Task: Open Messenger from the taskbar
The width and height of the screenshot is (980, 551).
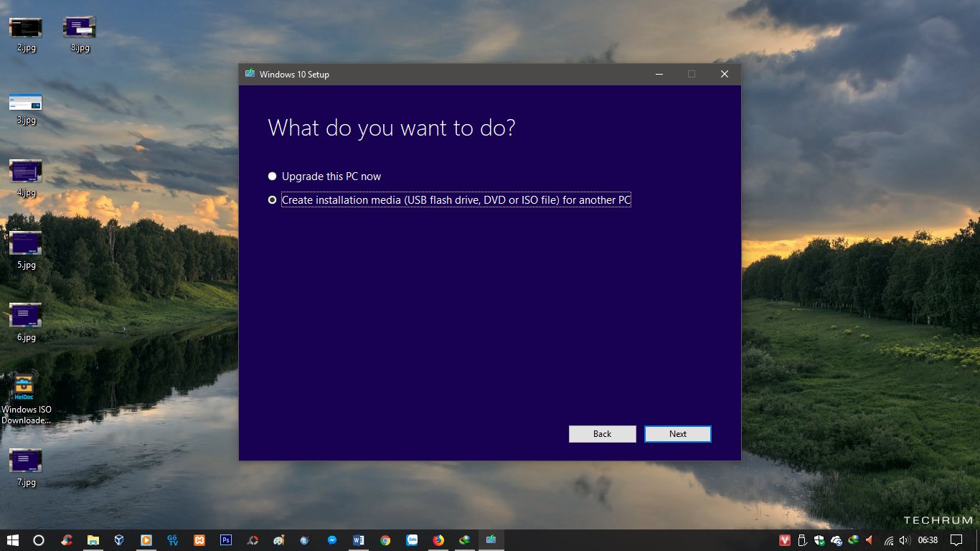Action: [332, 540]
